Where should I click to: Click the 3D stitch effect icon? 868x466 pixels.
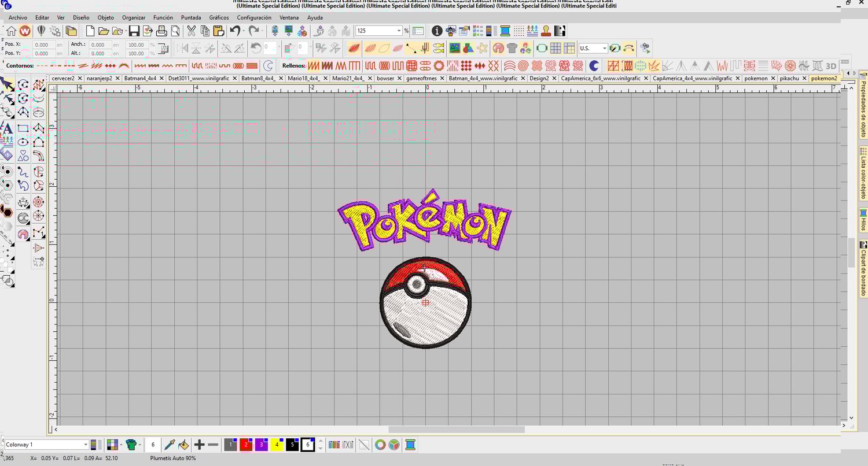click(x=831, y=65)
